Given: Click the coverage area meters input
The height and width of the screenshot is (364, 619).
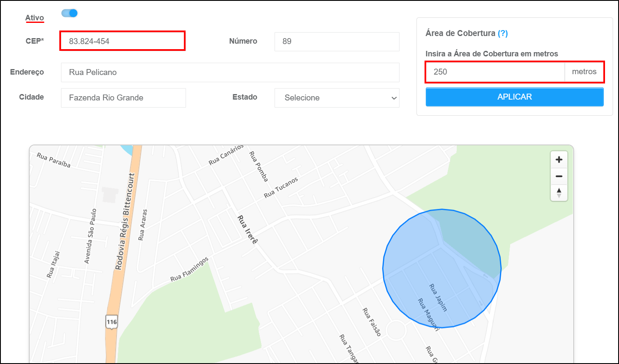Looking at the screenshot, I should click(x=495, y=72).
